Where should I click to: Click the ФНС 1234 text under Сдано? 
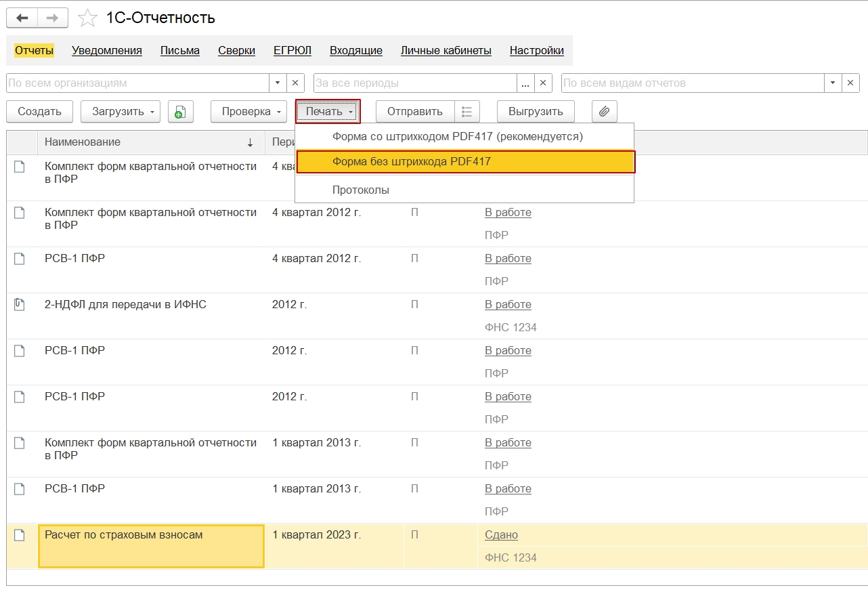coord(511,558)
